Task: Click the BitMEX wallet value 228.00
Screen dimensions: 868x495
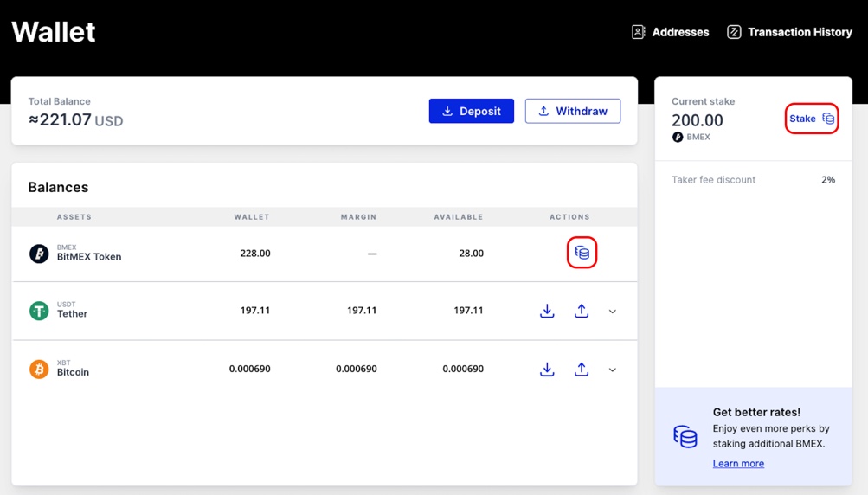Action: [x=255, y=253]
